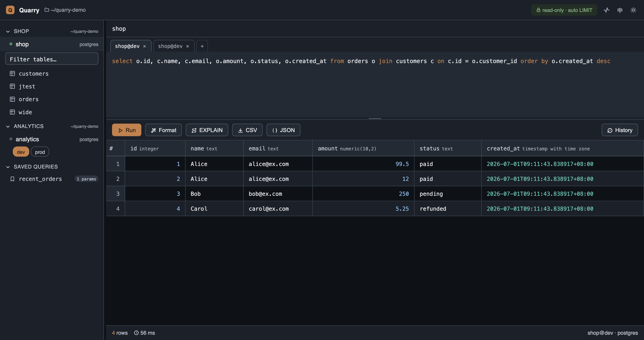This screenshot has width=644, height=340.
Task: Click inside the SQL editor text
Action: [361, 61]
